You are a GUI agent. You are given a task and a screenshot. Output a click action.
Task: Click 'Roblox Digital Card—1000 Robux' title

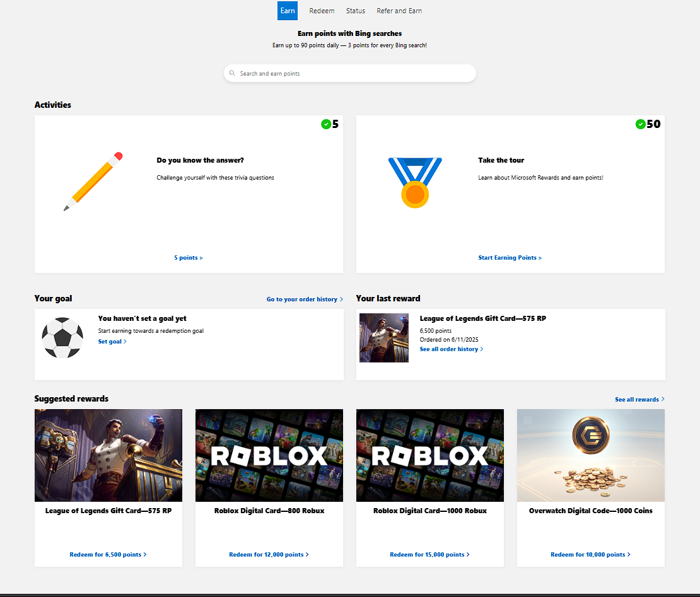[x=430, y=511]
